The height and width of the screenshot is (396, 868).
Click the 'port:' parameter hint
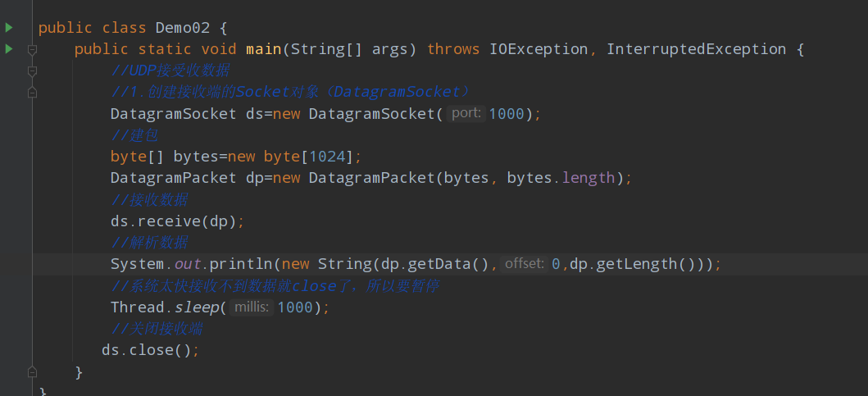(x=466, y=114)
